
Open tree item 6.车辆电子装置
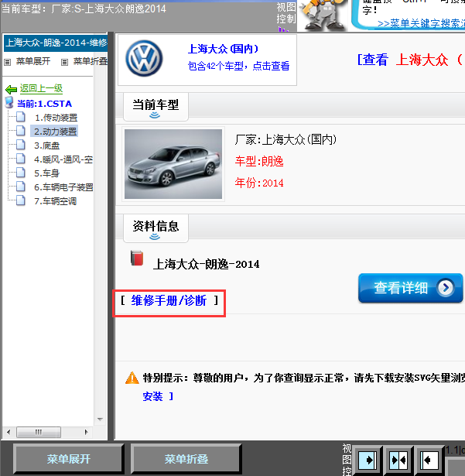pyautogui.click(x=63, y=187)
